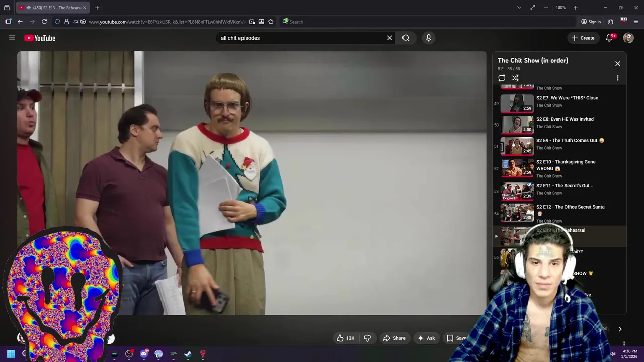Bookmark this page with the star
644x362 pixels.
(271, 22)
